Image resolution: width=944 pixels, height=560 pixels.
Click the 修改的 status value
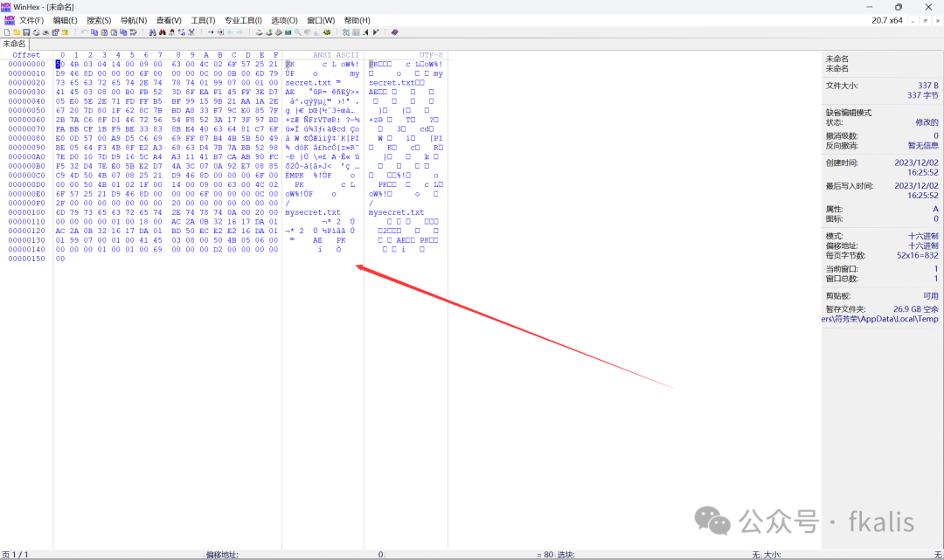(x=927, y=122)
